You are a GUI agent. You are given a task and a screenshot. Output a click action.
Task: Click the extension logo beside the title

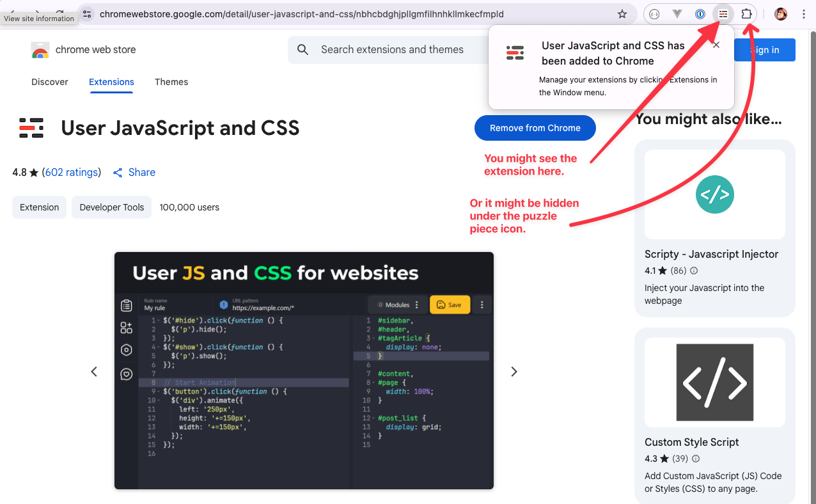tap(31, 128)
